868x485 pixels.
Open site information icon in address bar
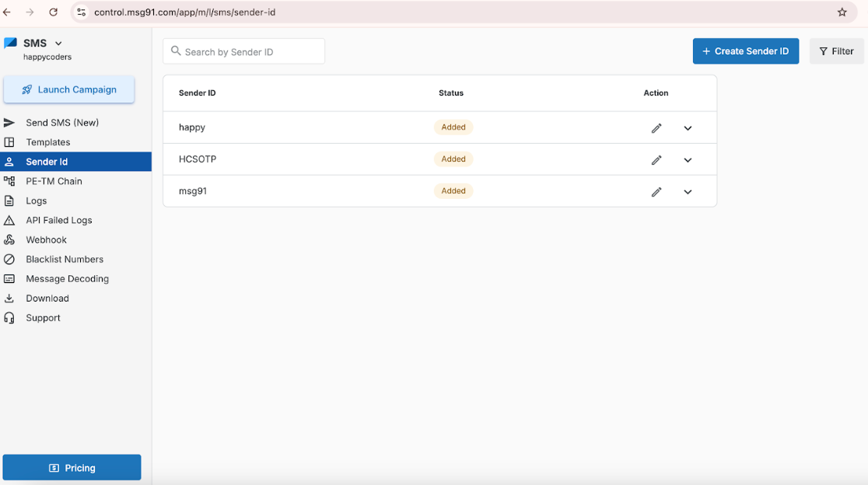coord(82,12)
